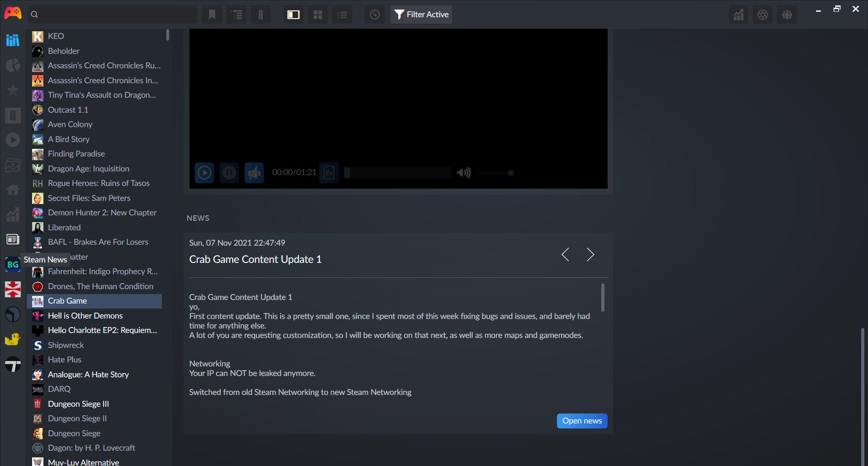The height and width of the screenshot is (466, 868).
Task: Open the star ranking sidebar icon
Action: pos(13,90)
